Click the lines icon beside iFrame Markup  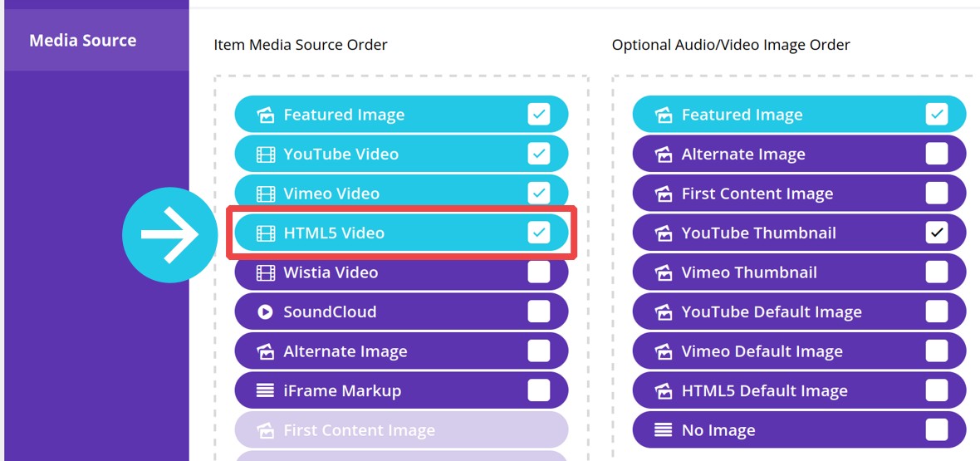(x=266, y=391)
